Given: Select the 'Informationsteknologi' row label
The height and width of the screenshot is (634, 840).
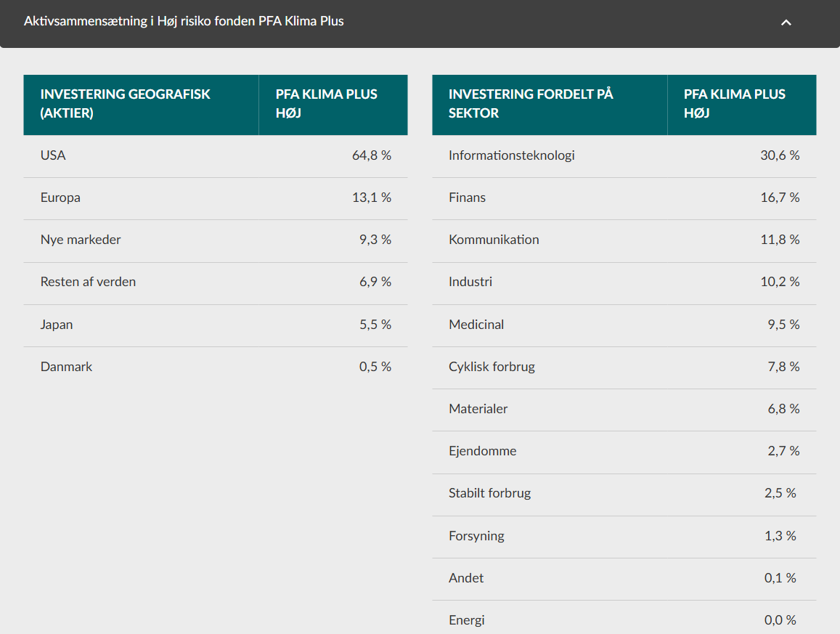Looking at the screenshot, I should [512, 155].
